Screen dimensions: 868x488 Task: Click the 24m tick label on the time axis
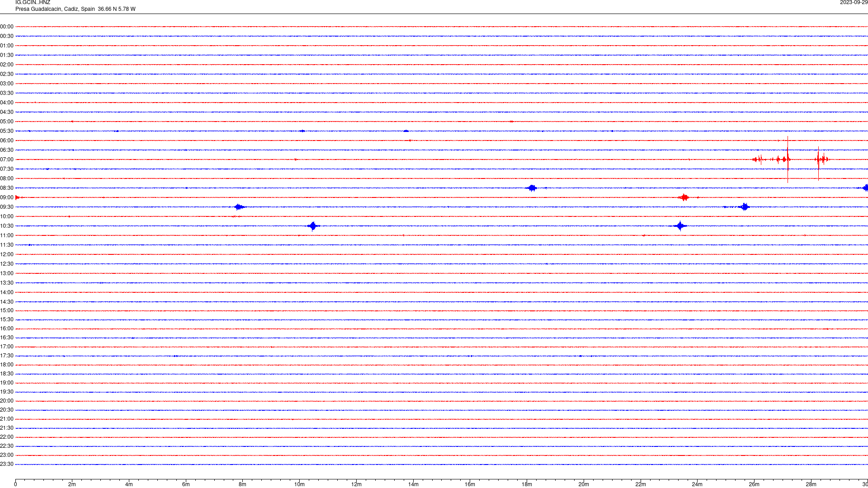click(697, 484)
